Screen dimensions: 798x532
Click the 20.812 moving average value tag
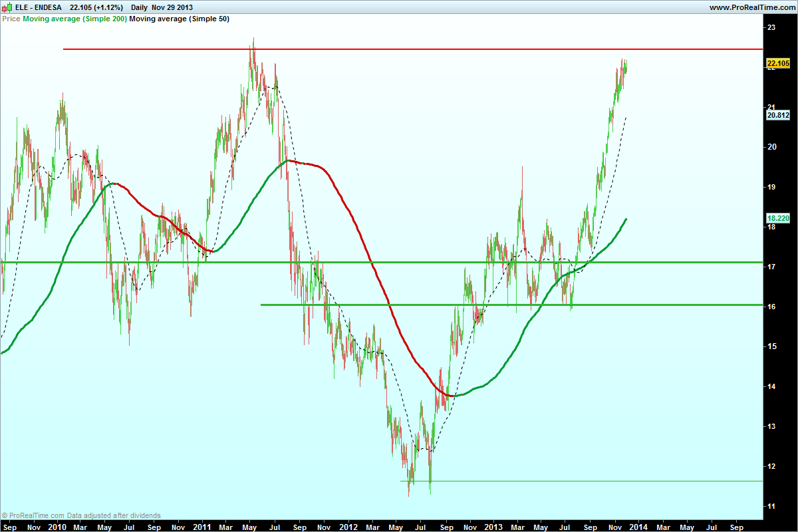coord(777,115)
